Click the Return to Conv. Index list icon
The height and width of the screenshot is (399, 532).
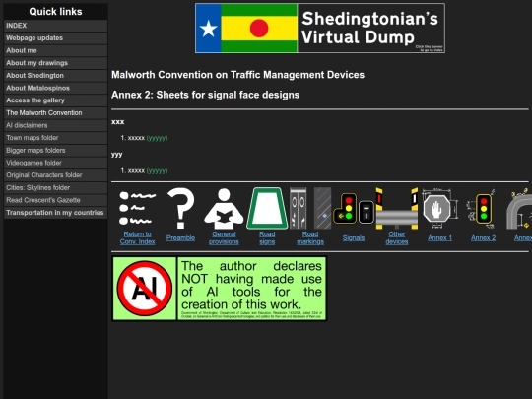coord(137,208)
